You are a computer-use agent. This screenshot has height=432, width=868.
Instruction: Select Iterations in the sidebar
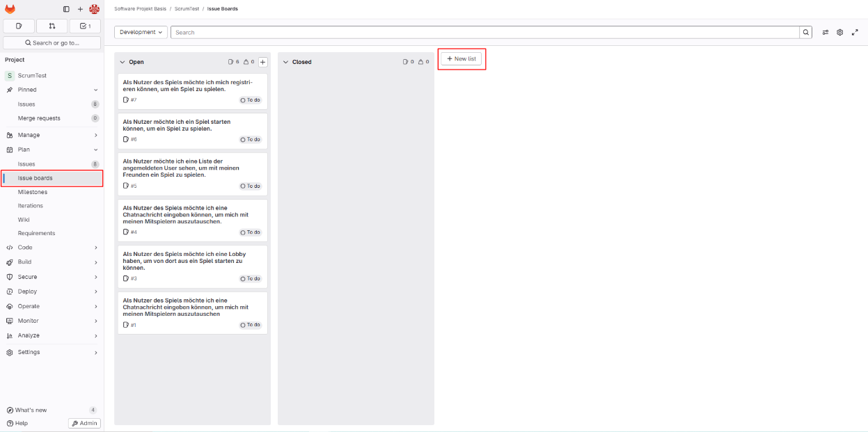point(31,206)
